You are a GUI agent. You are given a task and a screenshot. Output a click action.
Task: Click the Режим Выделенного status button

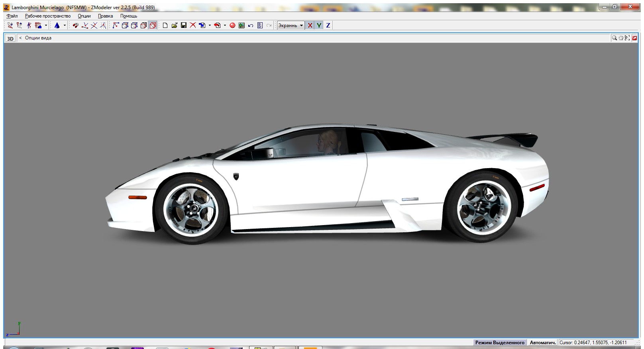(500, 343)
